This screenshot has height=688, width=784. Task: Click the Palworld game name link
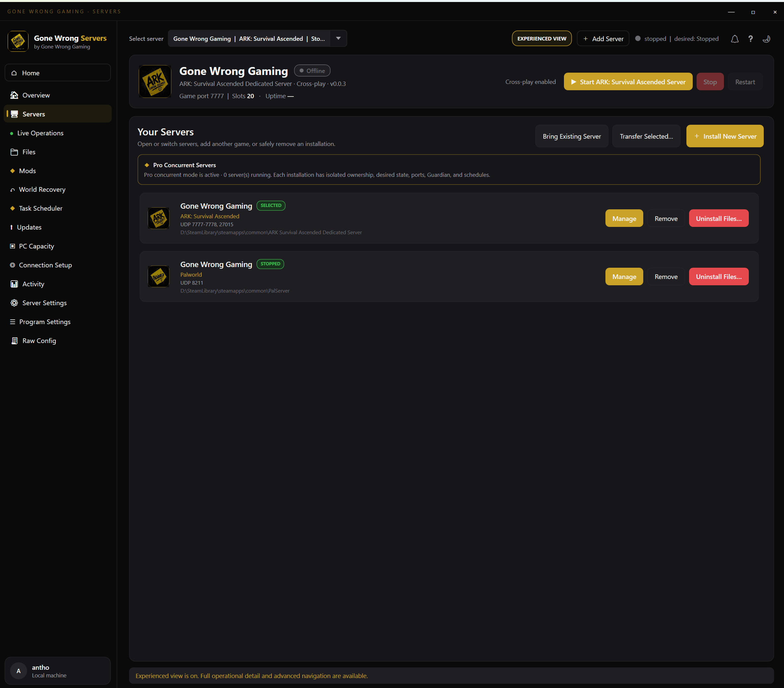point(191,274)
